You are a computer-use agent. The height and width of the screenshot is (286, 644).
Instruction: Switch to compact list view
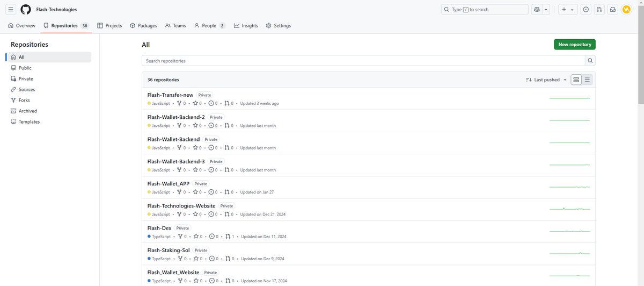tap(587, 80)
